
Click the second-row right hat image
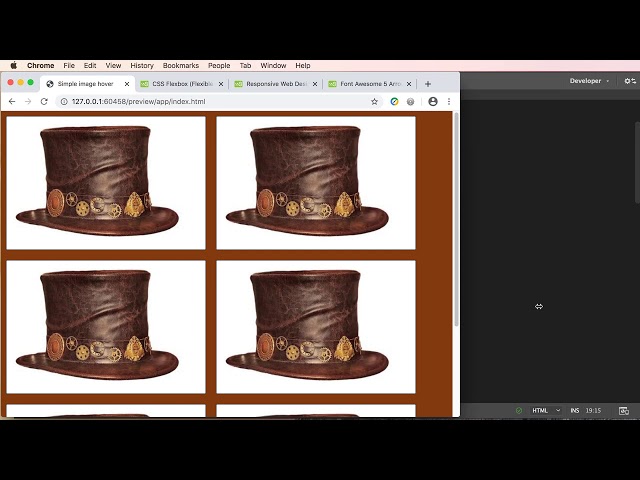(316, 327)
